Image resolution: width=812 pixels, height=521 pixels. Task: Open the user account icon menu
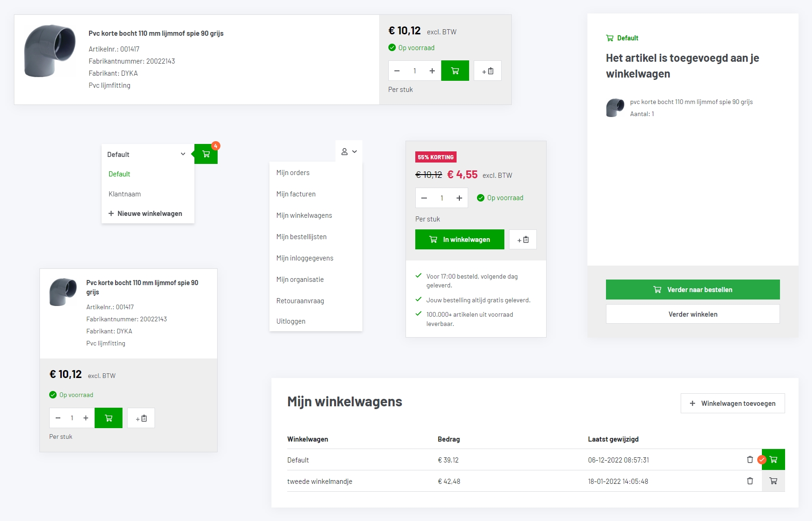[349, 152]
